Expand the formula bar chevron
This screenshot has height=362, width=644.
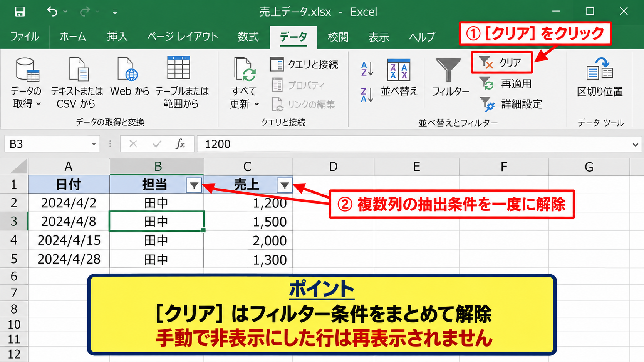pyautogui.click(x=635, y=145)
